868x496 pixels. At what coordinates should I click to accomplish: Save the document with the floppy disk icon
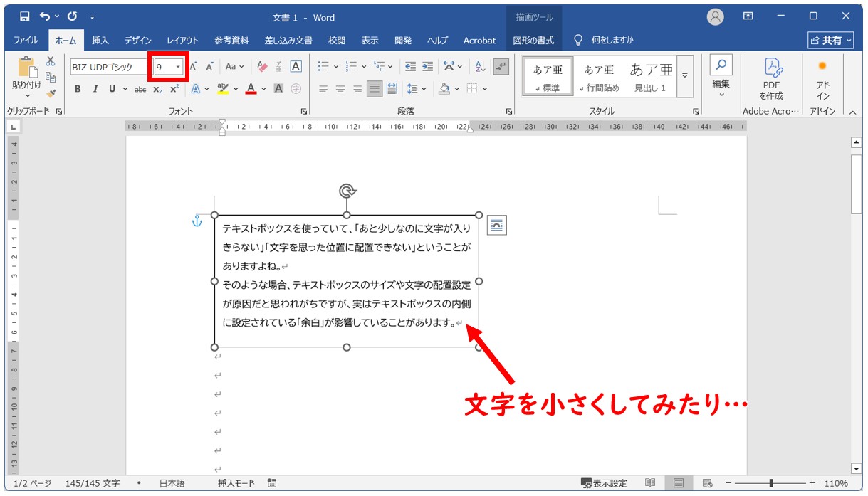pos(25,16)
